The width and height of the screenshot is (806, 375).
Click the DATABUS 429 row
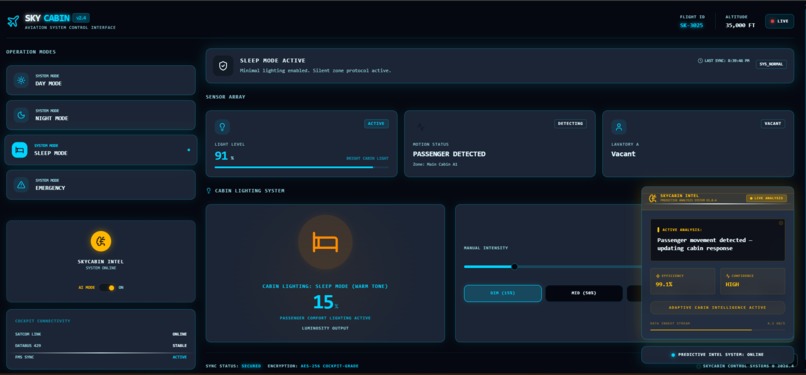click(x=101, y=346)
